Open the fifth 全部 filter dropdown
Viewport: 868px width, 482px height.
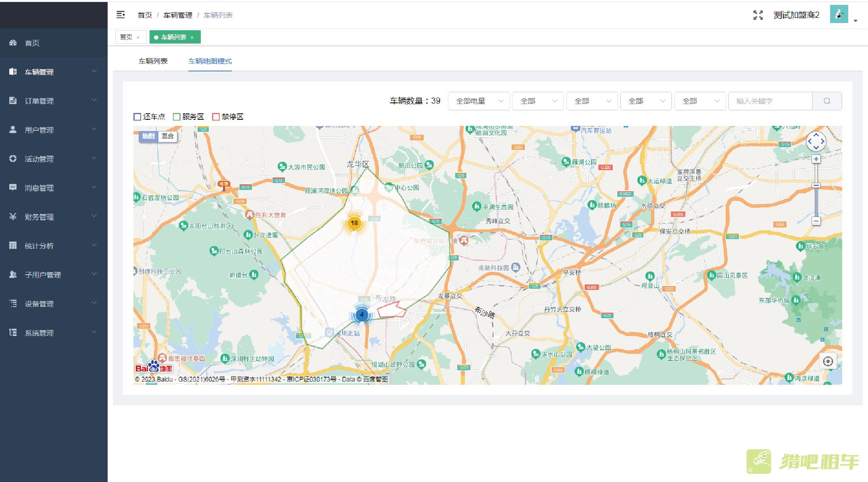tap(700, 101)
